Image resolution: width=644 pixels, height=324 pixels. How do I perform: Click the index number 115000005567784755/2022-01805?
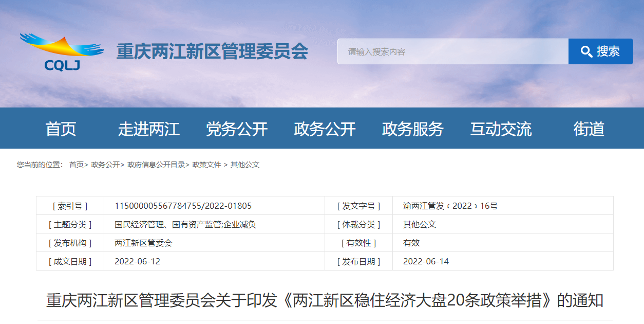(x=183, y=206)
